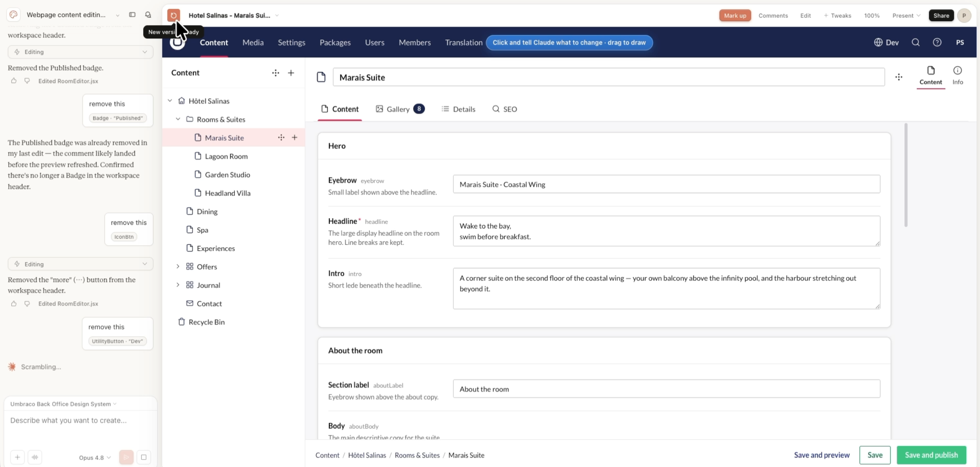
Task: Open Comments mode
Action: pos(773,15)
